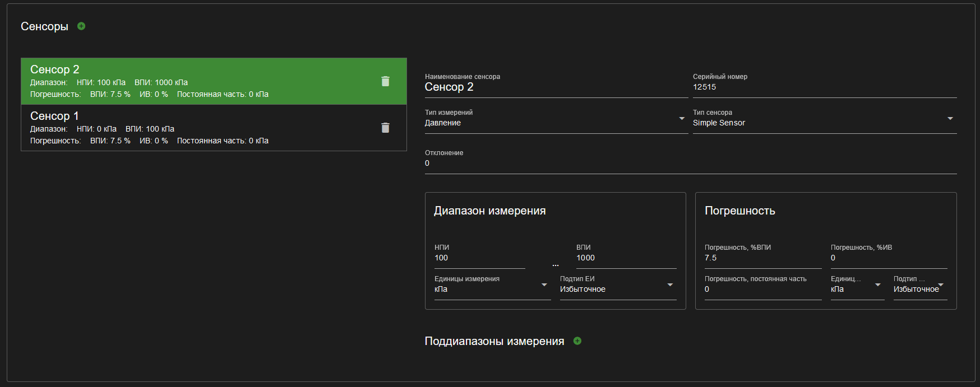980x387 pixels.
Task: Focus the Погрешность, %ИВ field
Action: 889,255
